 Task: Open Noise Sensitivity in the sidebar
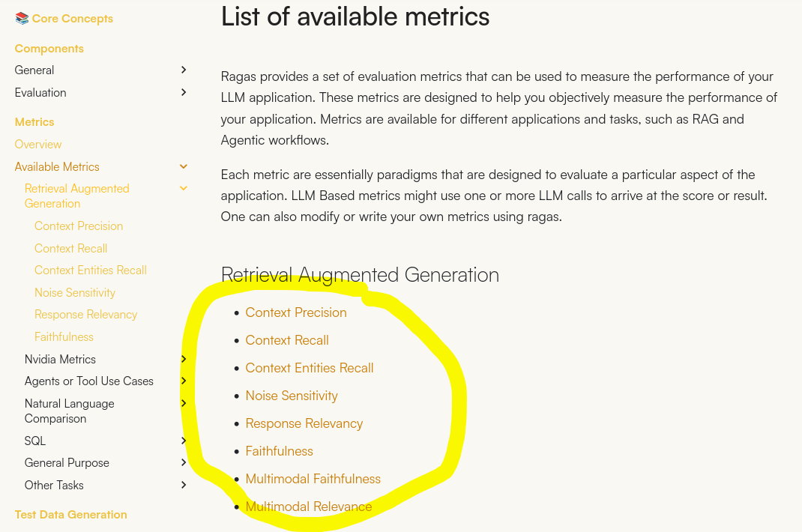[75, 292]
